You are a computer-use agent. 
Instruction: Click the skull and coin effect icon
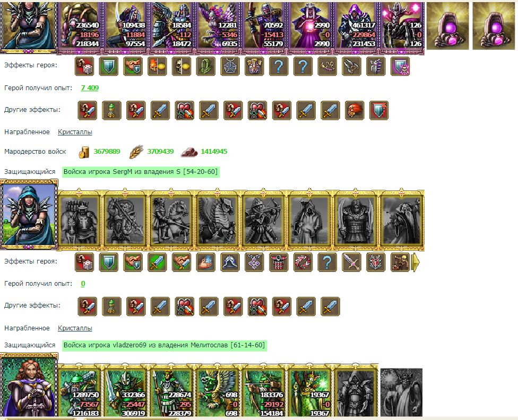[x=182, y=66]
